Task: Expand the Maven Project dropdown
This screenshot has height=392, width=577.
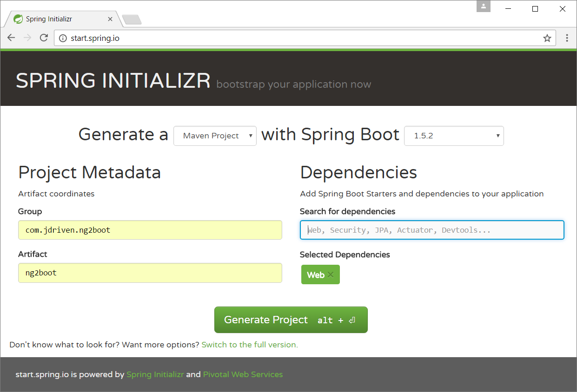Action: pos(215,136)
